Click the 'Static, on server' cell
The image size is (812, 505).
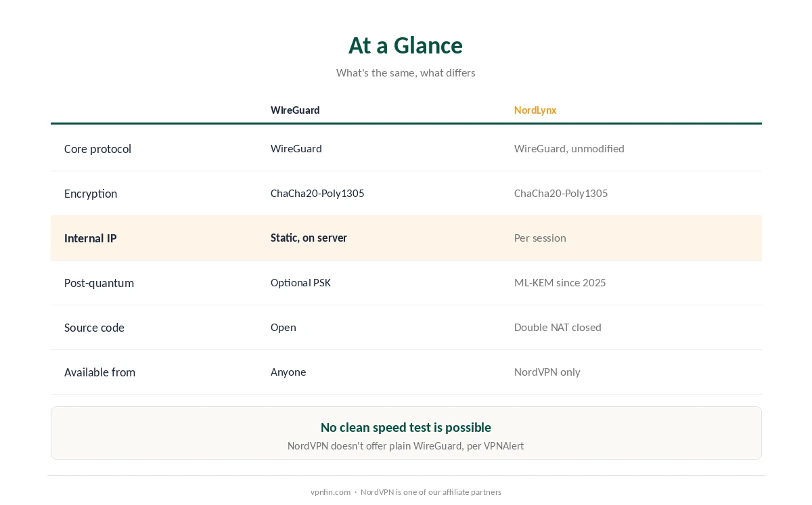[x=309, y=238]
